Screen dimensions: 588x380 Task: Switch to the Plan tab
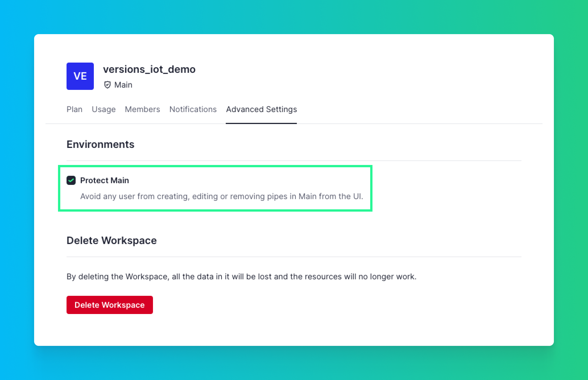click(74, 109)
